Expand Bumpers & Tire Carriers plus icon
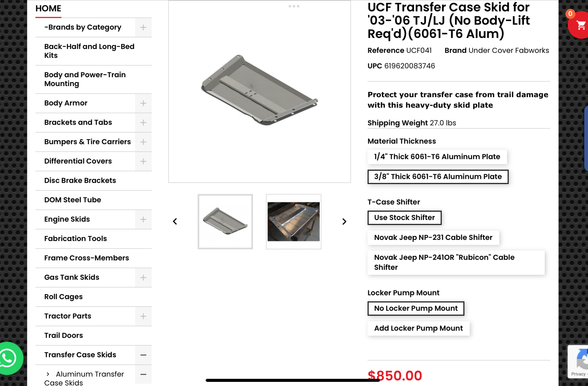The width and height of the screenshot is (588, 386). click(x=143, y=142)
